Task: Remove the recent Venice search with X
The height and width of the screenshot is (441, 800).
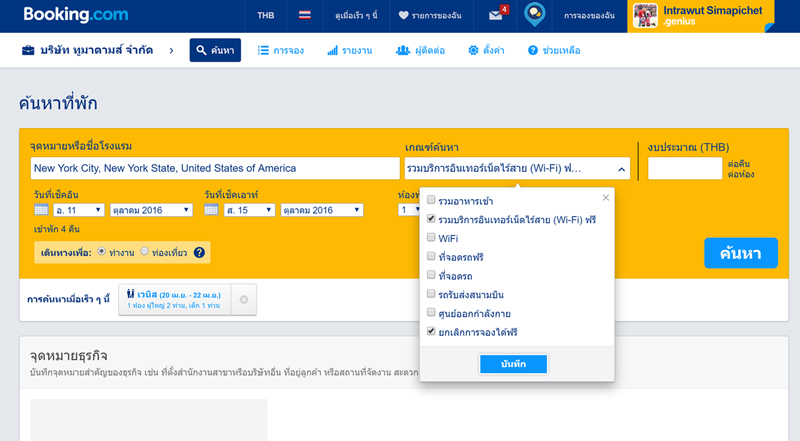Action: click(244, 299)
